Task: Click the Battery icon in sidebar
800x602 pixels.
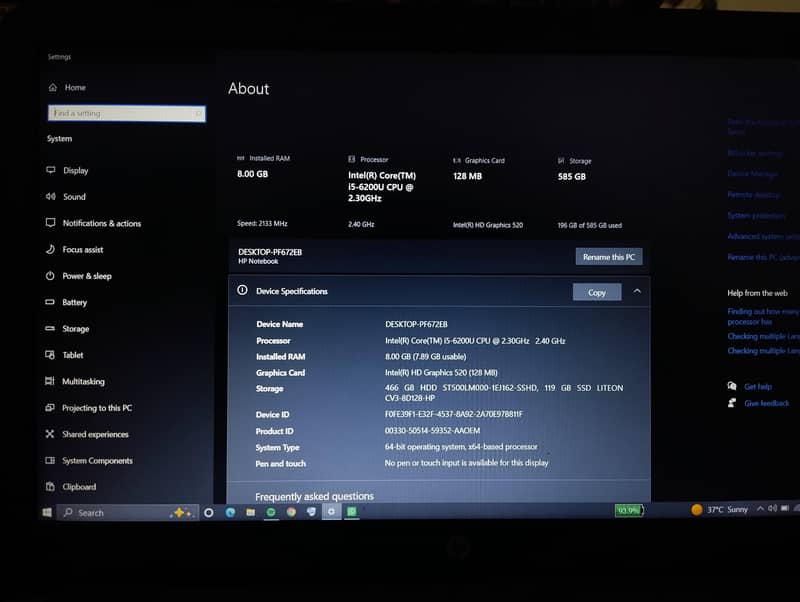Action: (49, 302)
